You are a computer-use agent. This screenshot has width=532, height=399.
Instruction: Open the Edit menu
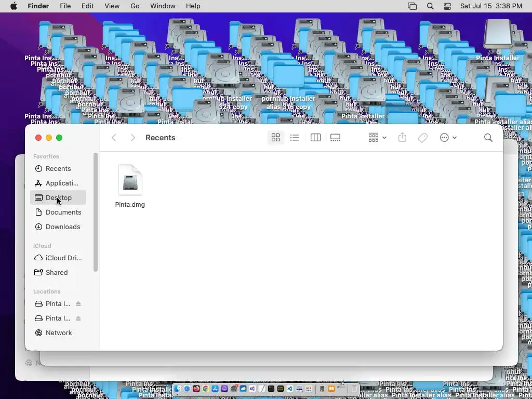point(87,6)
